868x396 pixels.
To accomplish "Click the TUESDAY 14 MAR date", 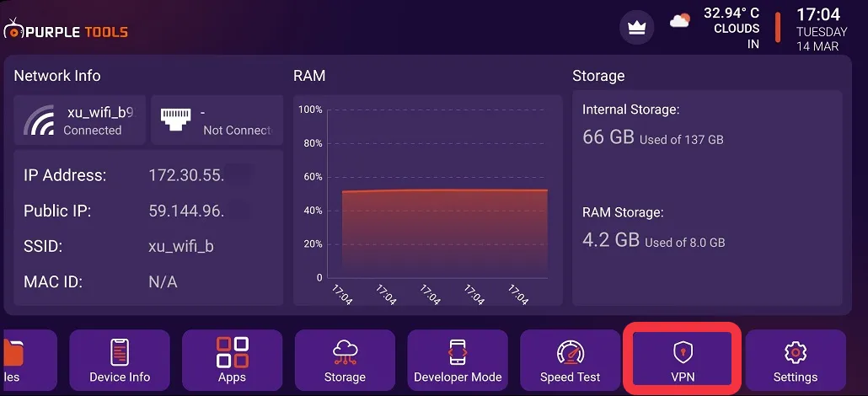I will pyautogui.click(x=822, y=40).
